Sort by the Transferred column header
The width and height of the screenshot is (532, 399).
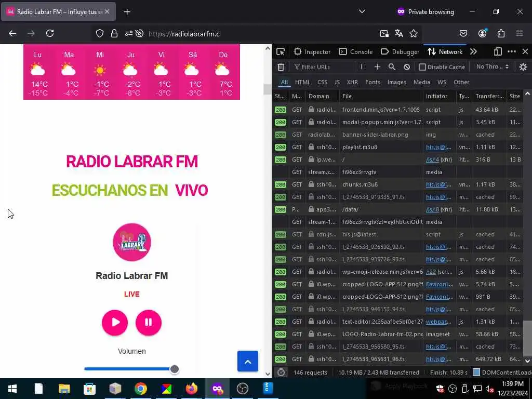[489, 96]
